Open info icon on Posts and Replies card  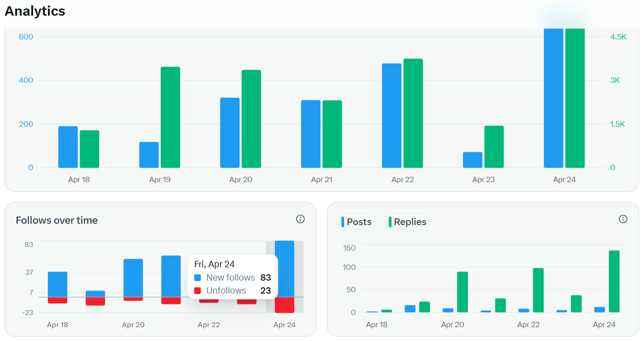click(x=623, y=219)
